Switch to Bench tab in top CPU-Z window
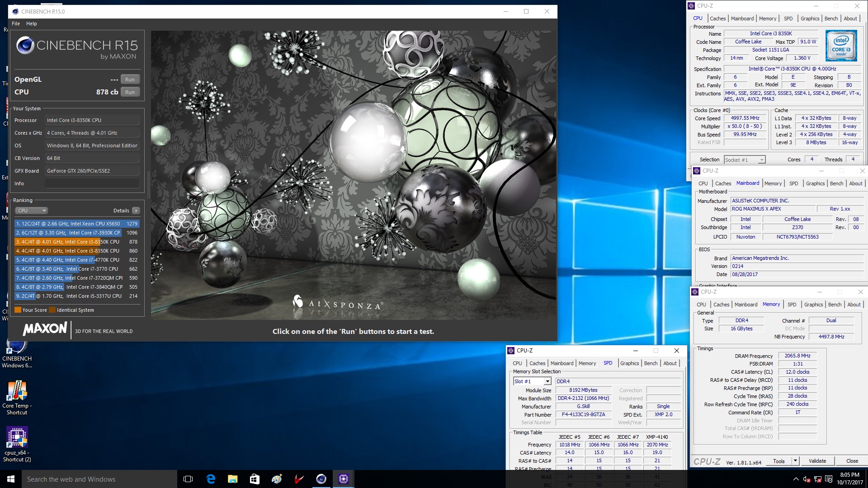The height and width of the screenshot is (488, 868). coord(831,19)
